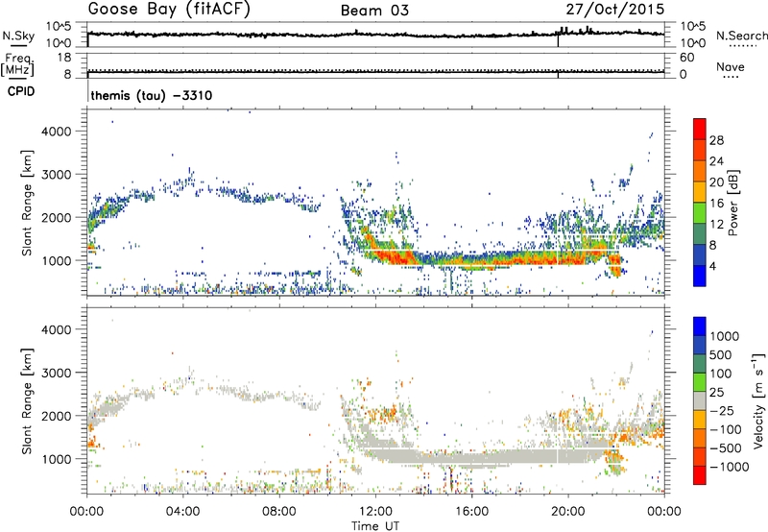768x532 pixels.
Task: Pick the dark green 100-500 velocity segment
Action: click(x=700, y=365)
